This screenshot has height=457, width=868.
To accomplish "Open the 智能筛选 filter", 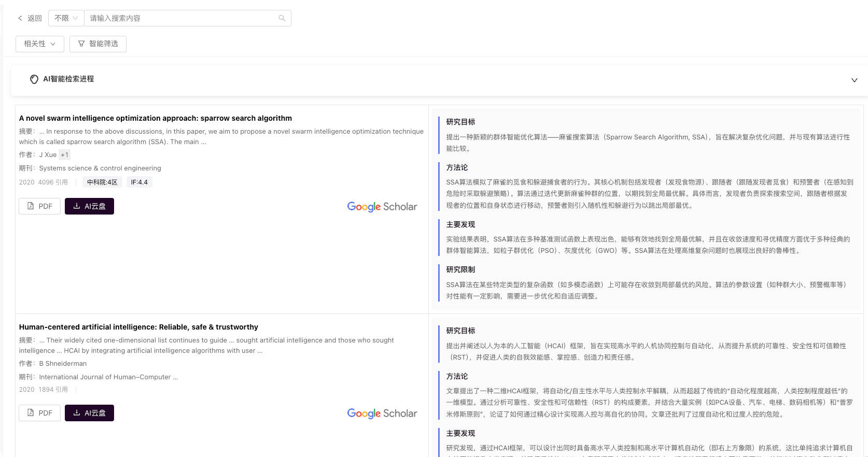I will pyautogui.click(x=98, y=44).
